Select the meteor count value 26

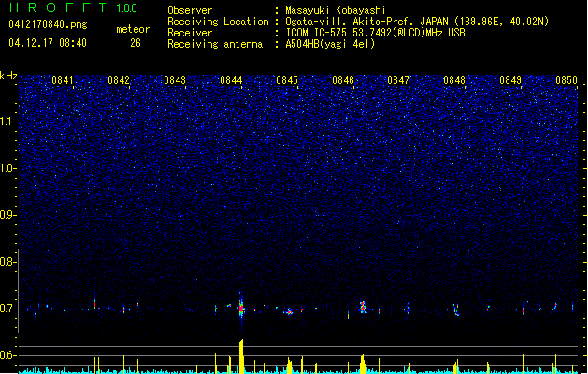click(136, 43)
